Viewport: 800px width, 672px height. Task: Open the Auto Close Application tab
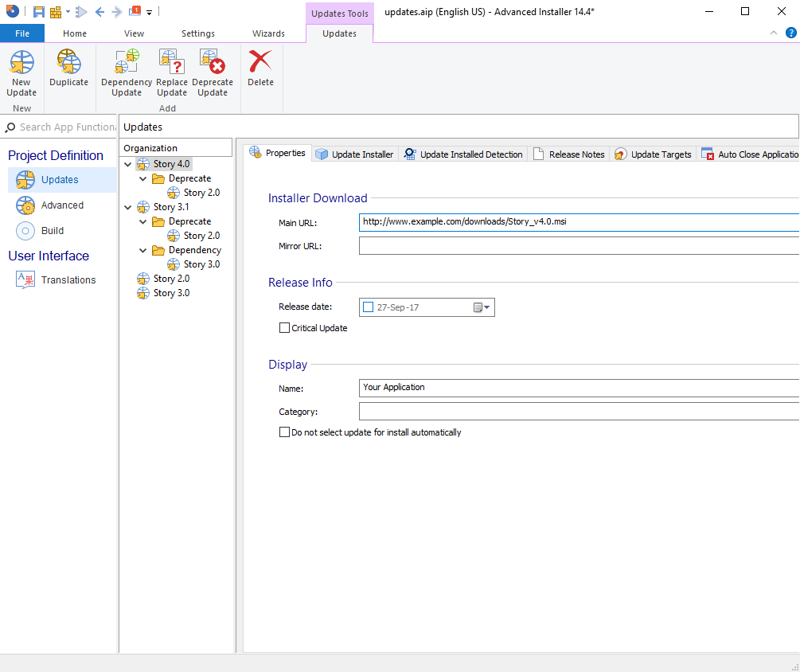(749, 154)
